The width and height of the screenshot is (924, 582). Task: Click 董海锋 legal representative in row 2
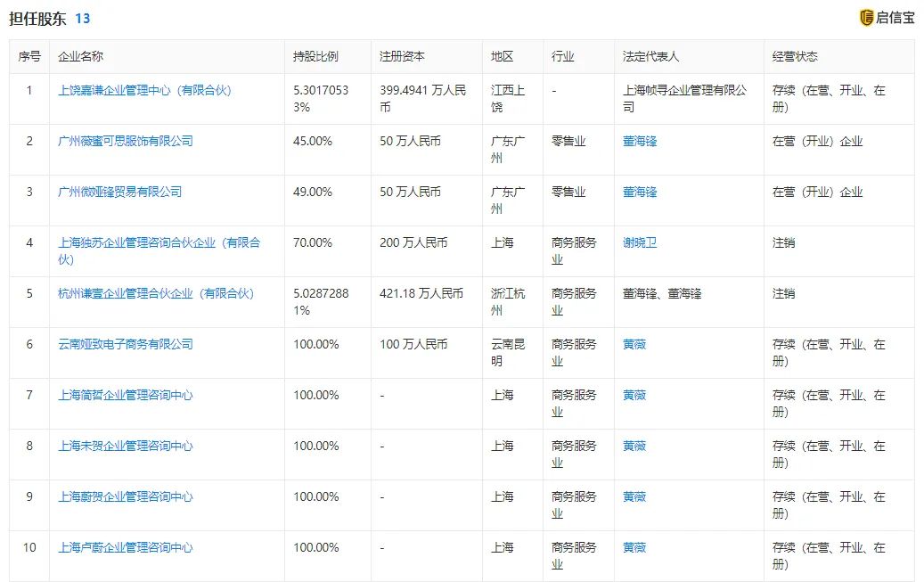[x=638, y=141]
